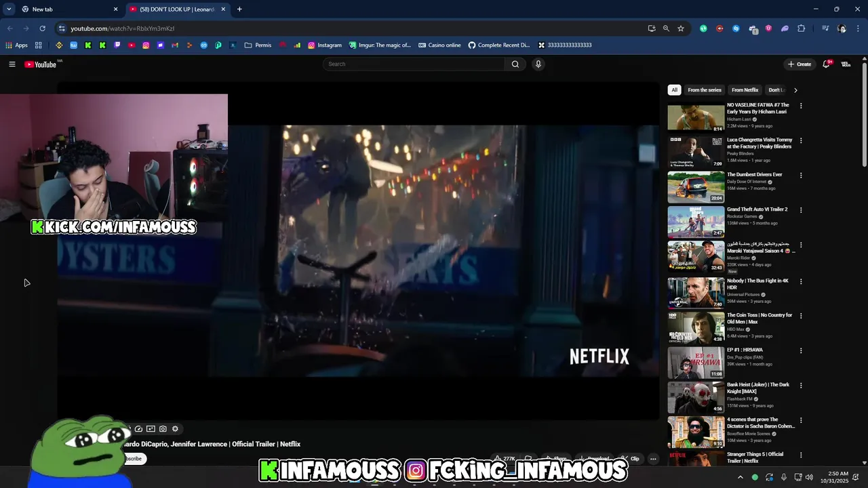Open Grand Theft Auto VI Trailer 2
The width and height of the screenshot is (868, 488).
tap(757, 209)
